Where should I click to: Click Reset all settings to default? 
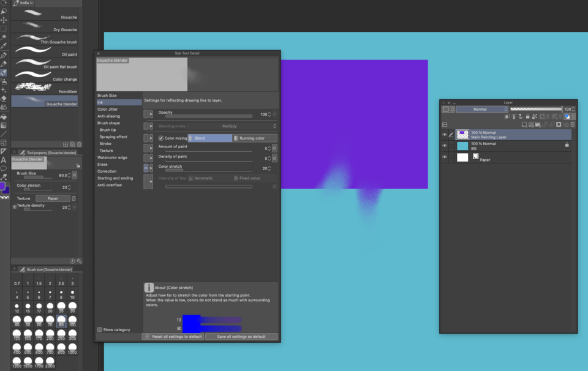pos(173,337)
